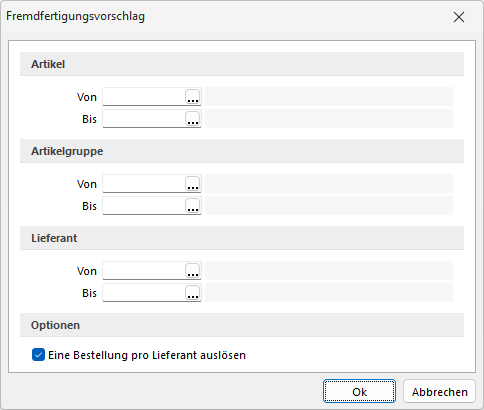Viewport: 484px width, 410px height.
Task: Confirm the dialog with Ok
Action: tap(359, 391)
